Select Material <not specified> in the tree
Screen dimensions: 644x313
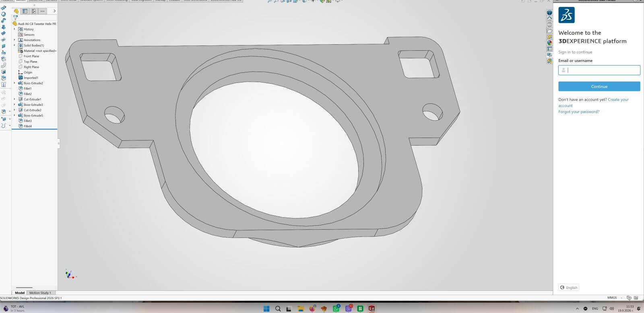tap(37, 51)
